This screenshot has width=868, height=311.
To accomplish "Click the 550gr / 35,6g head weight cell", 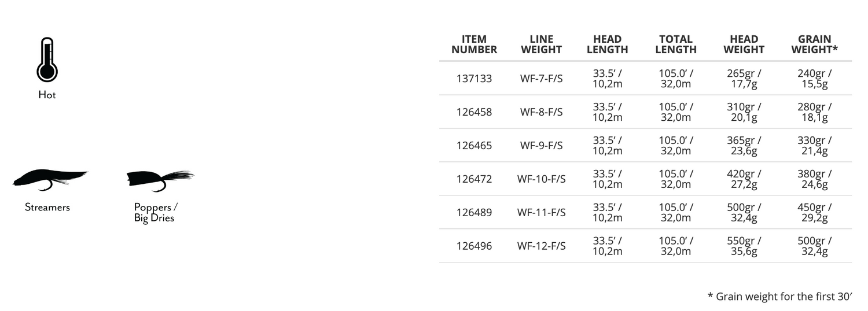I will coord(744,246).
